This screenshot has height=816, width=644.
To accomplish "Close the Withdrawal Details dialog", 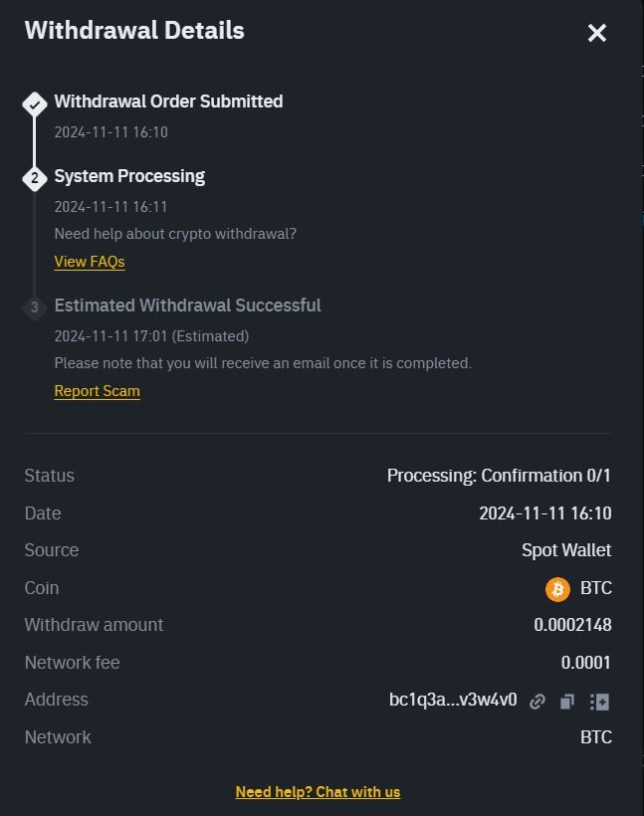I will (x=596, y=33).
